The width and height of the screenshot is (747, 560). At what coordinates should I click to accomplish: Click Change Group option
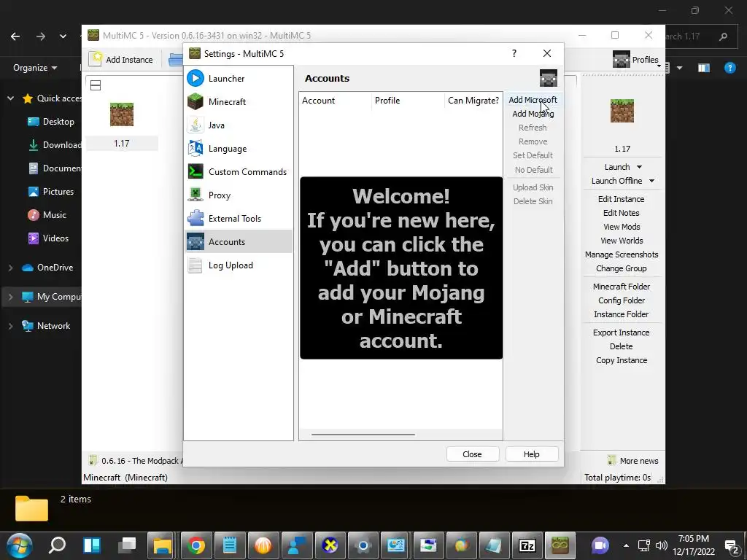point(622,268)
